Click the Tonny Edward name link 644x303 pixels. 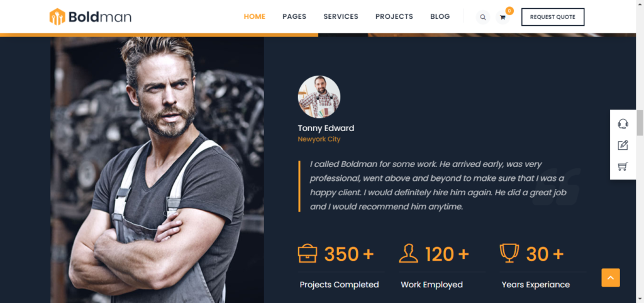[326, 128]
